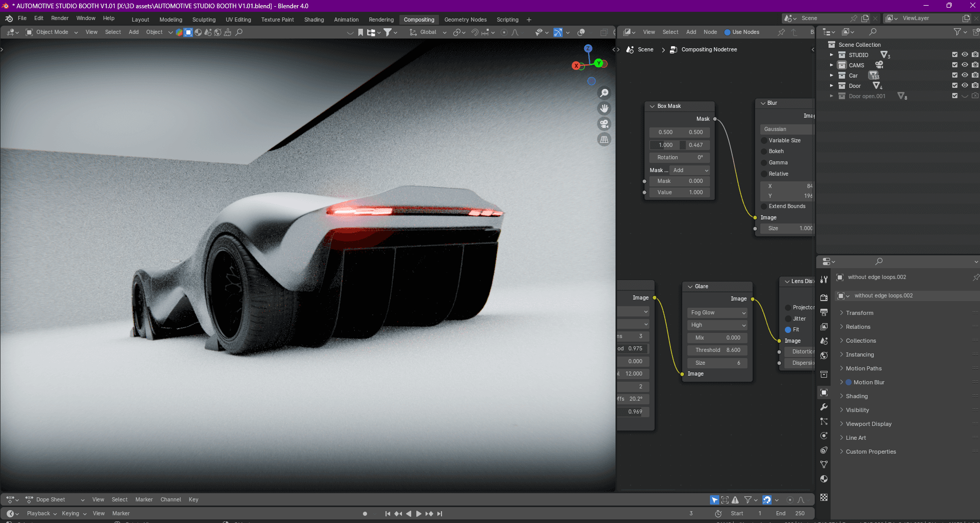980x523 pixels.
Task: Click the End frame field in timeline
Action: tap(791, 513)
